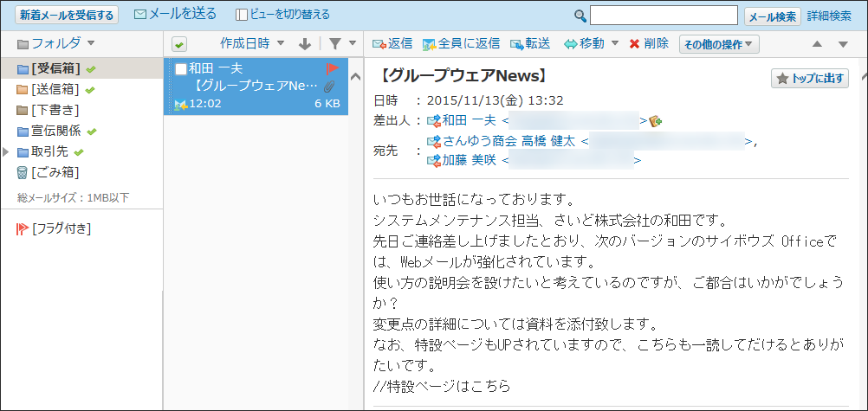This screenshot has width=868, height=411.
Task: Show [フラグ付き] flagged mails
Action: (x=54, y=228)
